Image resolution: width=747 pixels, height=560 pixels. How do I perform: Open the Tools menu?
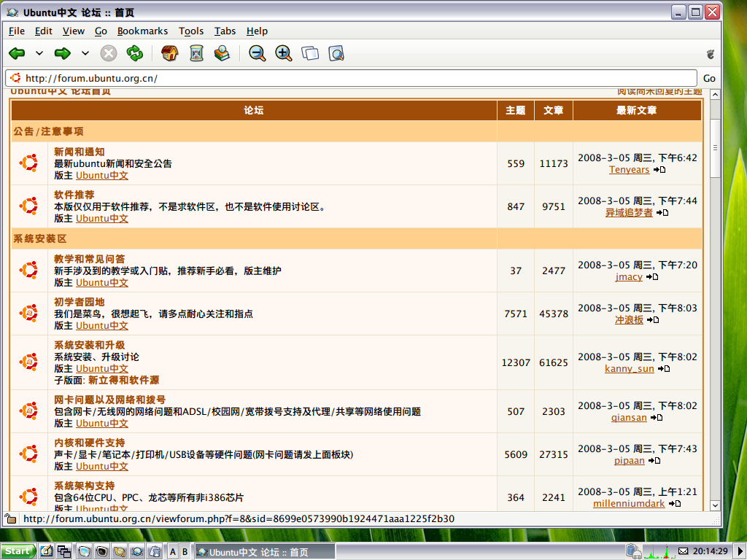(x=191, y=31)
